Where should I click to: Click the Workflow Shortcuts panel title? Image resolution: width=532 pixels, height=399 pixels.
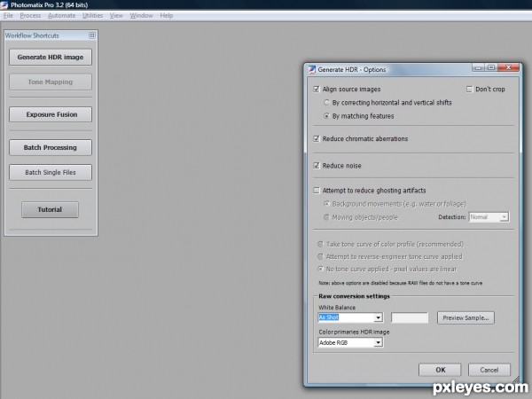[x=32, y=35]
